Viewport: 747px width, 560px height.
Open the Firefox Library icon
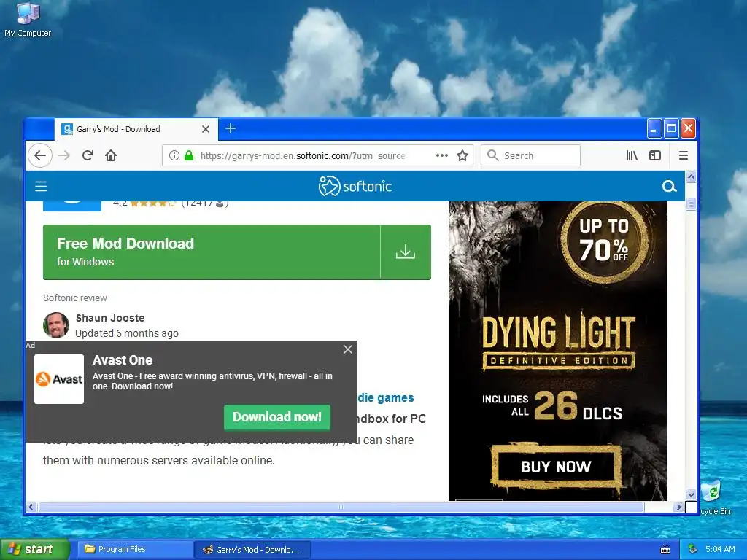coord(632,155)
